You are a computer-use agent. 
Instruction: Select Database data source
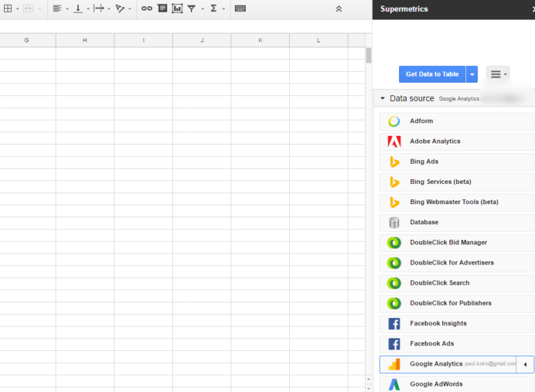[x=456, y=222]
